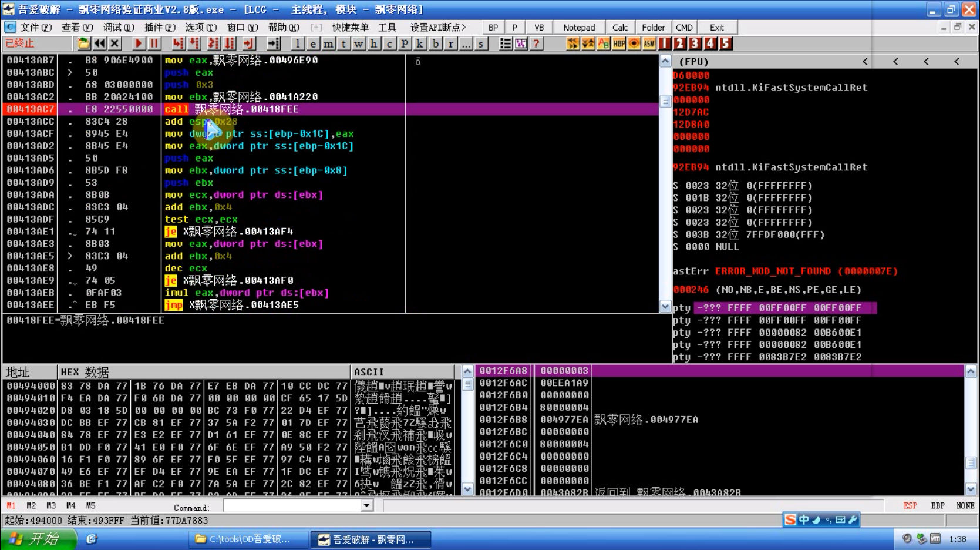Open the 调试(D) debug menu
Image resolution: width=980 pixels, height=550 pixels.
pyautogui.click(x=119, y=28)
